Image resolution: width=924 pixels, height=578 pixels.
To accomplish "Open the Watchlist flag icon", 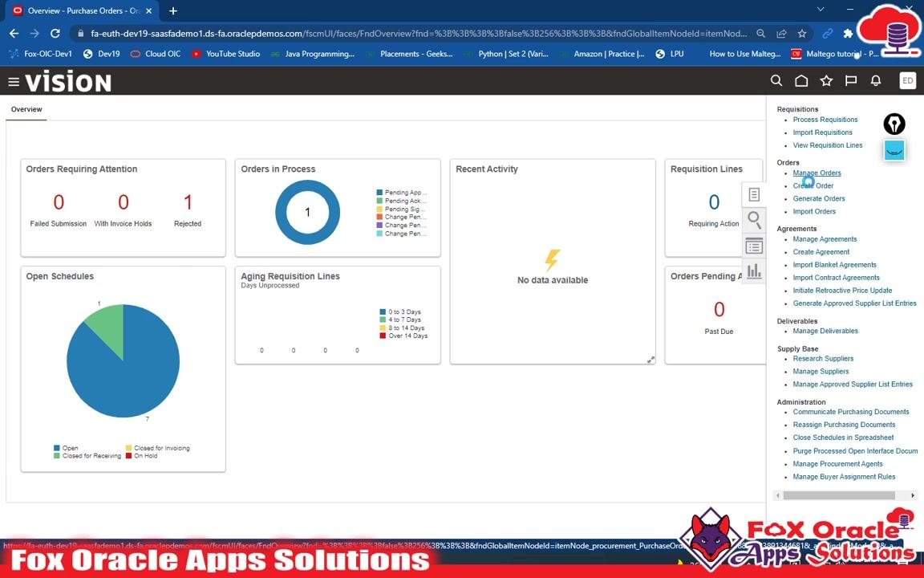I will 851,81.
